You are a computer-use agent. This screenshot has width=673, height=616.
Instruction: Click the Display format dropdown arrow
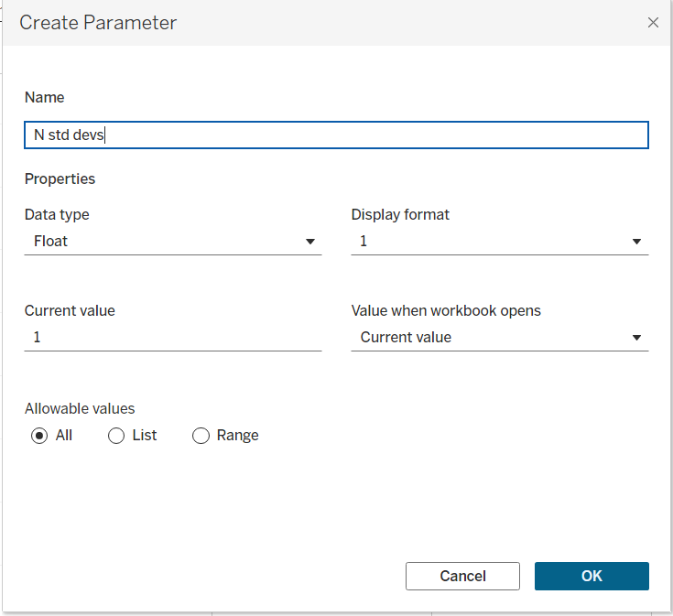pyautogui.click(x=637, y=242)
